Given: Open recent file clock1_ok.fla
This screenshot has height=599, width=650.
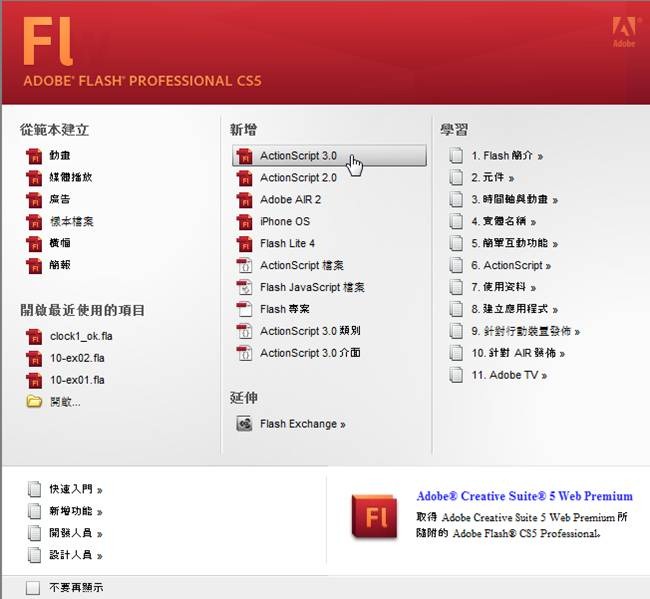Looking at the screenshot, I should coord(81,336).
